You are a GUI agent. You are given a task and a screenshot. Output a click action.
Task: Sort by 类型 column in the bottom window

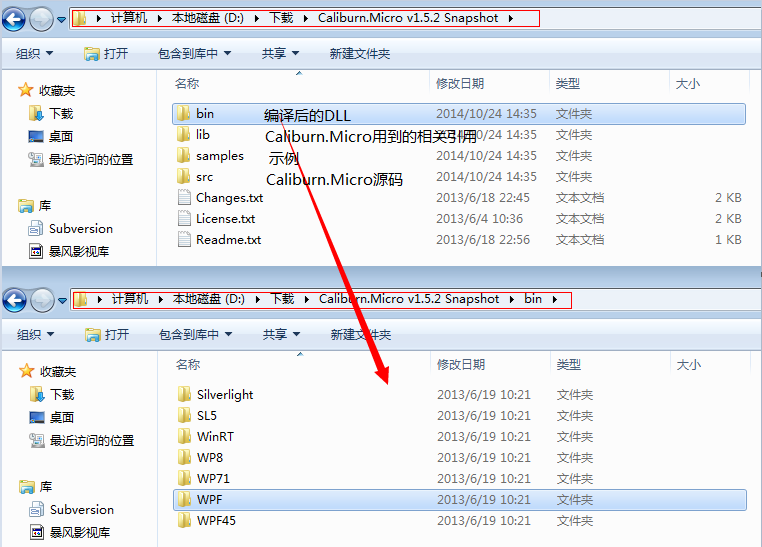click(569, 364)
